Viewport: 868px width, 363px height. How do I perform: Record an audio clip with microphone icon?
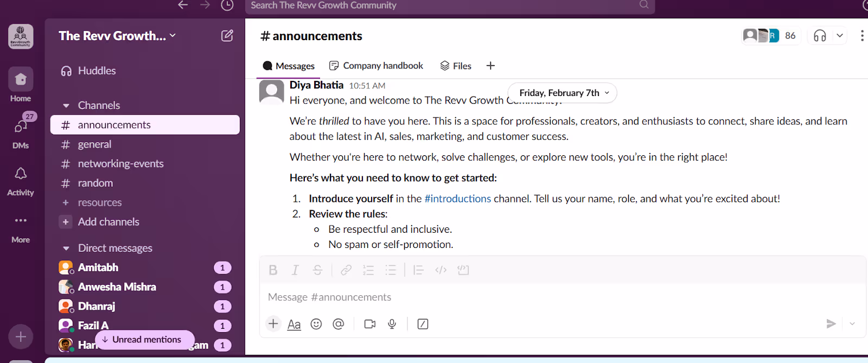pos(392,324)
